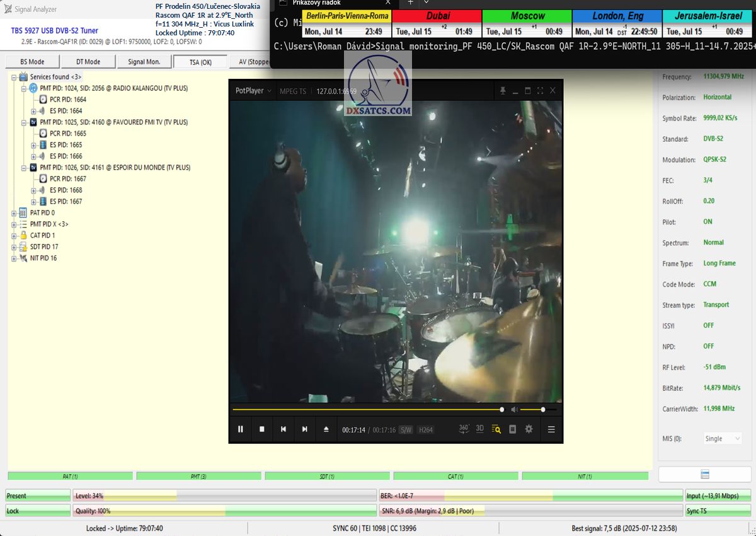Skip to the next track in PotPlayer
Viewport: 756px width, 536px height.
[x=305, y=429]
